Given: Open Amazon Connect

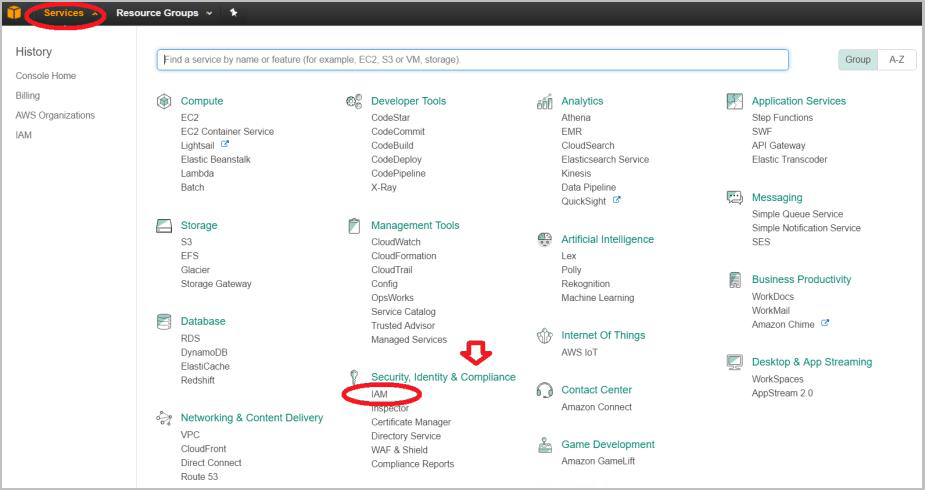Looking at the screenshot, I should point(596,407).
